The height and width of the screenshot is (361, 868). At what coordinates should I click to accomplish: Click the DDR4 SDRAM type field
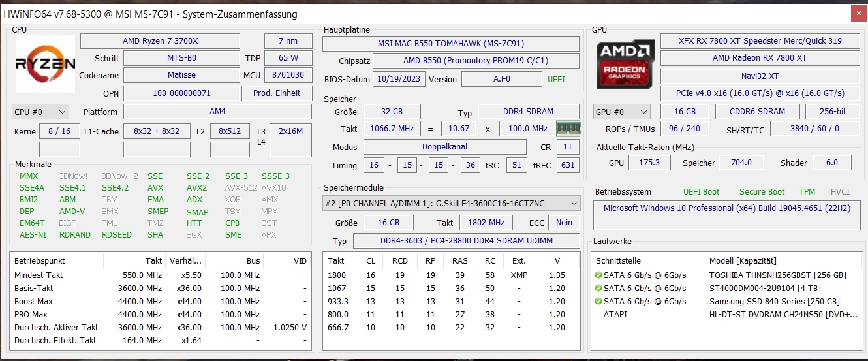tap(529, 112)
